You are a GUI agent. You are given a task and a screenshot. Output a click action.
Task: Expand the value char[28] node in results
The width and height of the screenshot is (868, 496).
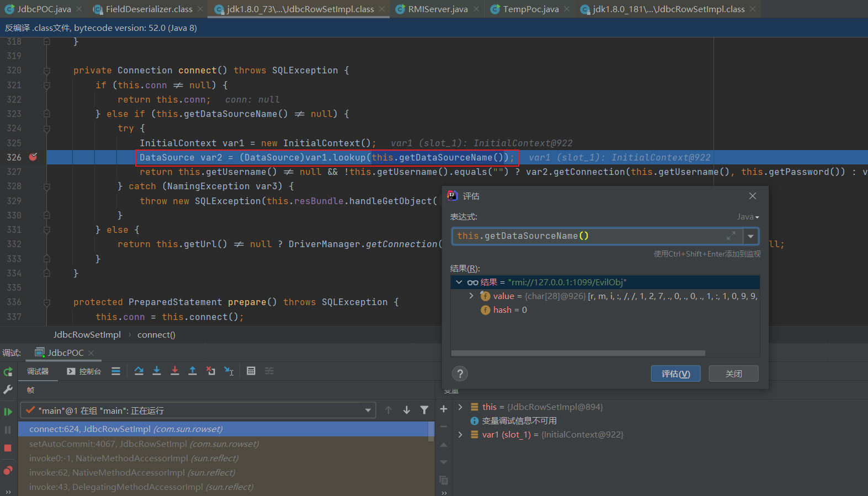point(471,296)
